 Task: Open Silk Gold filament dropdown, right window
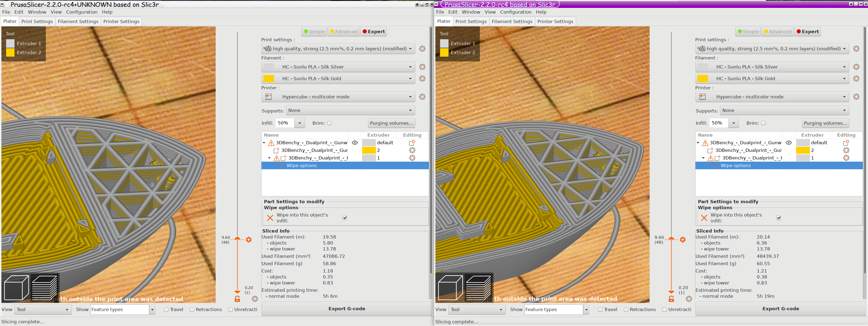click(772, 78)
